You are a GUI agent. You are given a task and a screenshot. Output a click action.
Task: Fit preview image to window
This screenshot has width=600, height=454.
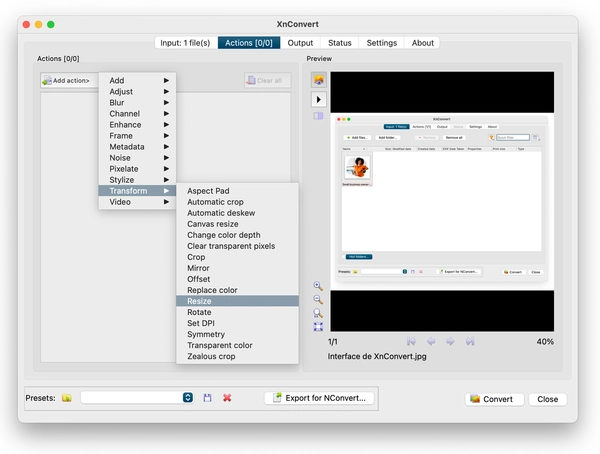[x=318, y=326]
